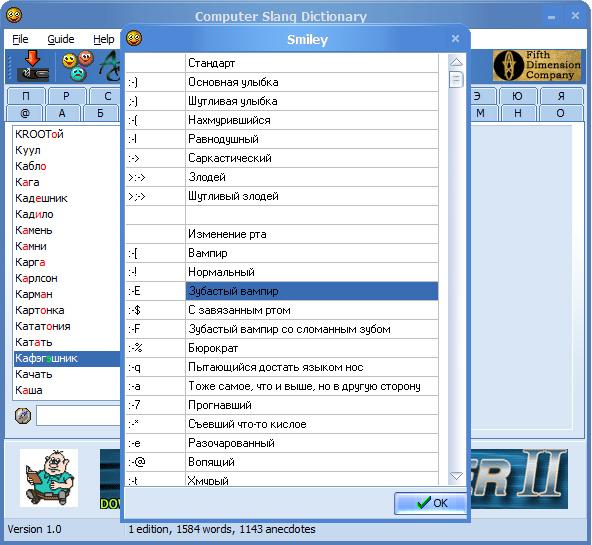Select the О letter tab
Image resolution: width=592 pixels, height=545 pixels.
click(x=561, y=113)
